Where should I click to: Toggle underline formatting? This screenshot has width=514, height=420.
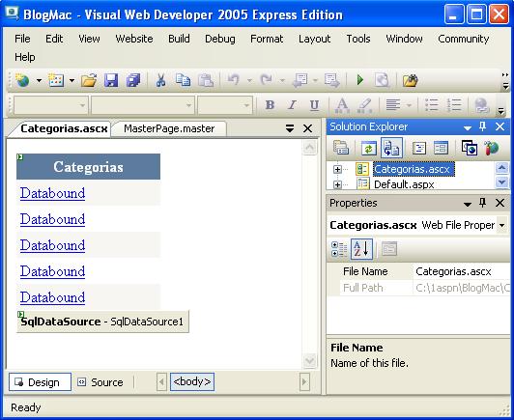click(x=314, y=105)
